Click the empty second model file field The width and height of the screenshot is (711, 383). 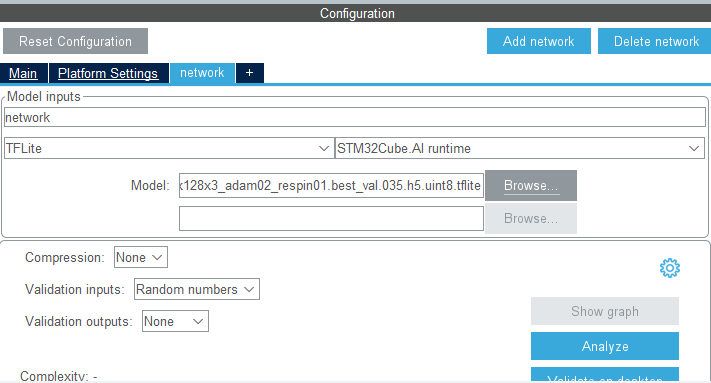[331, 218]
